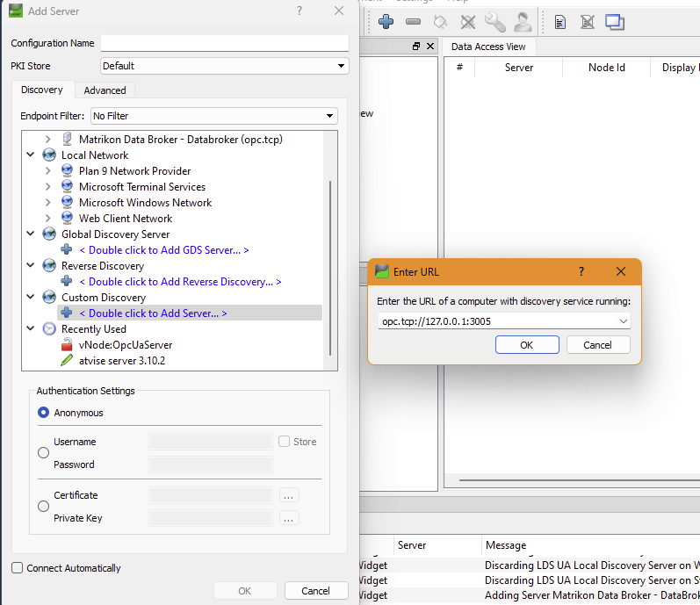Close the docked panel with its X
This screenshot has height=605, width=700.
coord(430,46)
